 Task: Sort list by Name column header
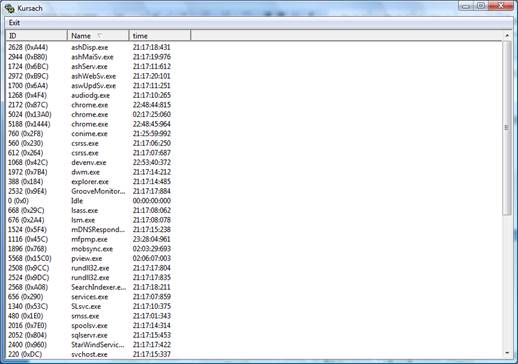coord(98,36)
